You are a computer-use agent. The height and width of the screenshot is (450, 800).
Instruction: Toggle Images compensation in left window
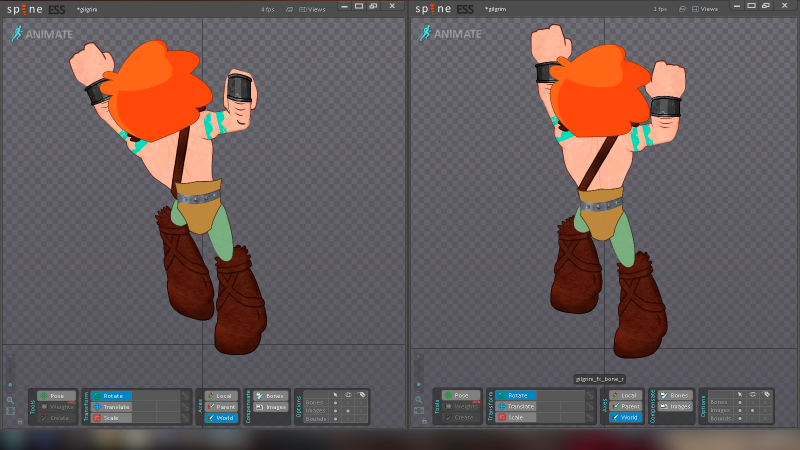tap(271, 407)
